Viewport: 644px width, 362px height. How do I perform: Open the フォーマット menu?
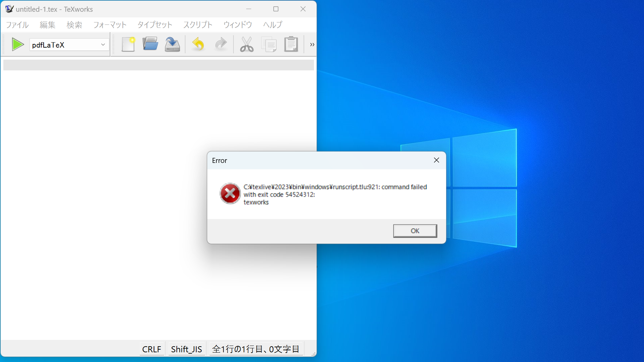110,25
